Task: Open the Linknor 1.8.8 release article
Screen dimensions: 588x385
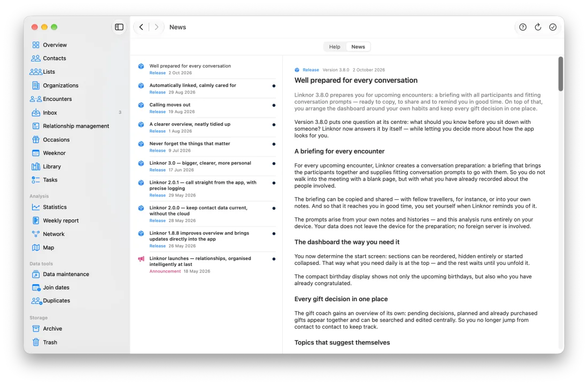Action: pyautogui.click(x=207, y=239)
